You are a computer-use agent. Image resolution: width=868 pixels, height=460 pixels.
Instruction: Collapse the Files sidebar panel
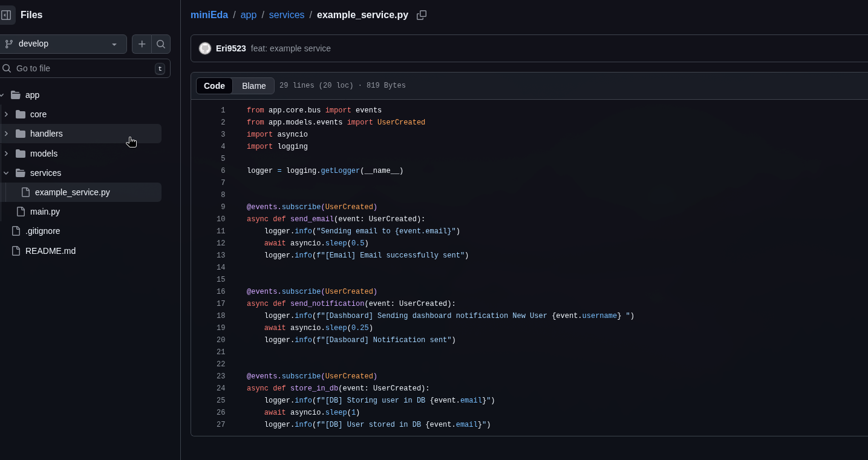coord(7,15)
